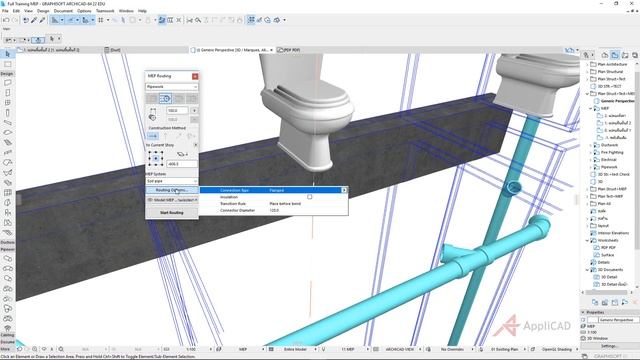Select the Connector Diameter row
Screen dimensions: 640x360
273,210
